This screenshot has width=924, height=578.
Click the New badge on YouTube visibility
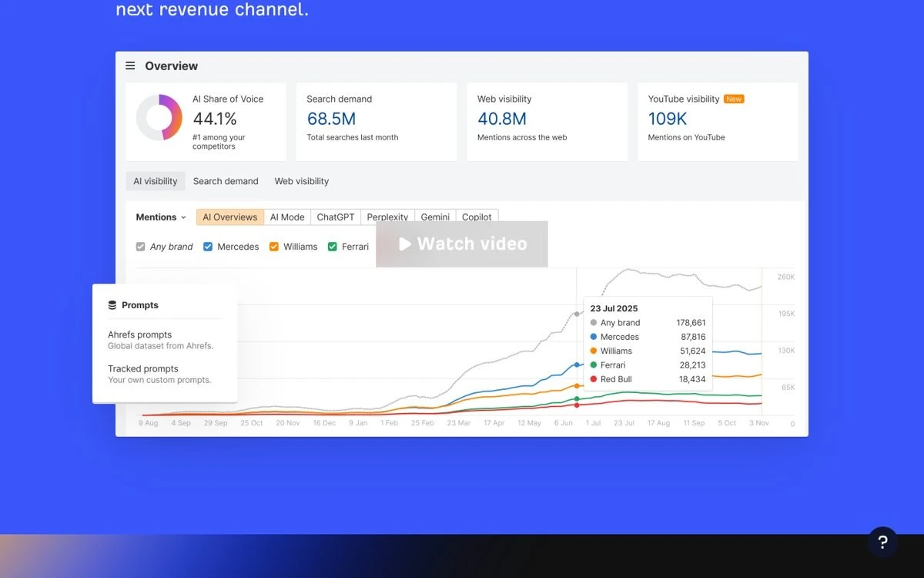pyautogui.click(x=734, y=99)
